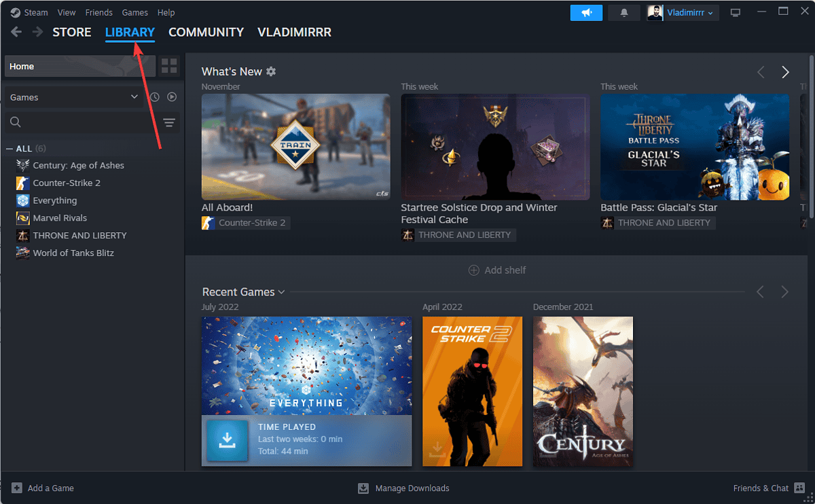815x504 pixels.
Task: Switch to grid collections view icon
Action: 169,66
